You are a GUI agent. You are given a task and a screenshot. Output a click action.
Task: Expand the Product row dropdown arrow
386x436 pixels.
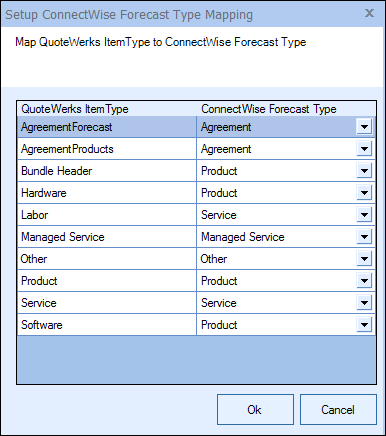coord(364,281)
